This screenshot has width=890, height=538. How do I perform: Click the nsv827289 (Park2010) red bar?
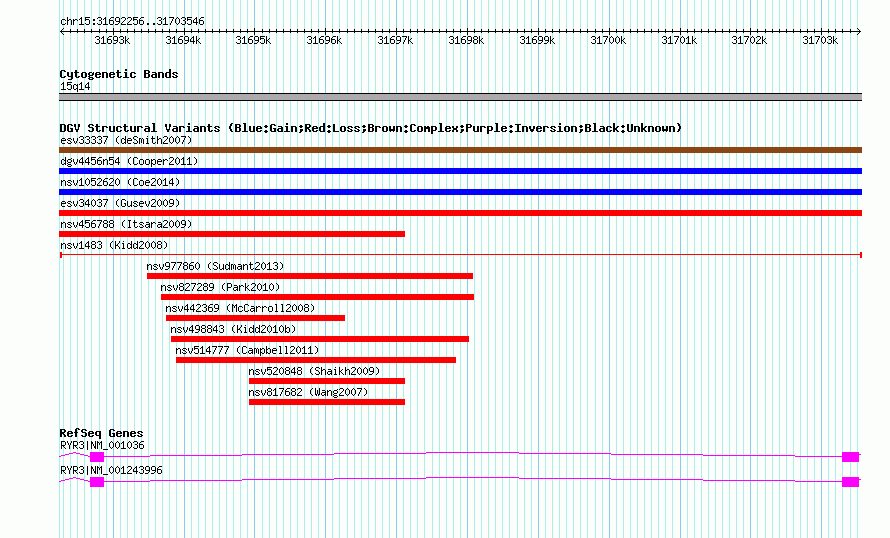[317, 297]
